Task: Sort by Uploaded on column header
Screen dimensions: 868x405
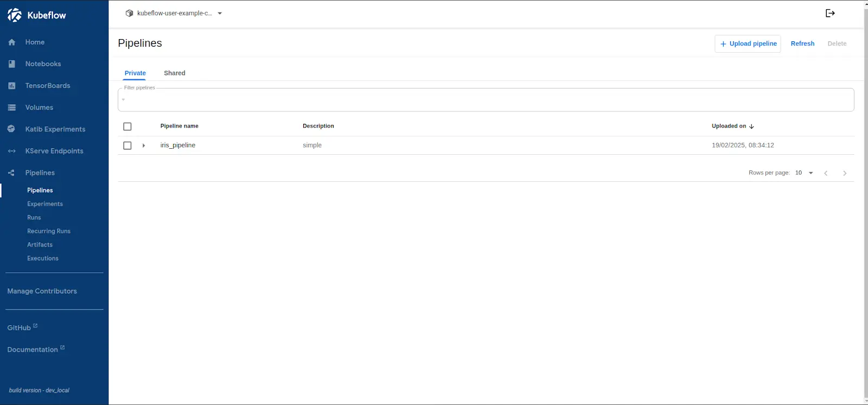Action: tap(729, 126)
